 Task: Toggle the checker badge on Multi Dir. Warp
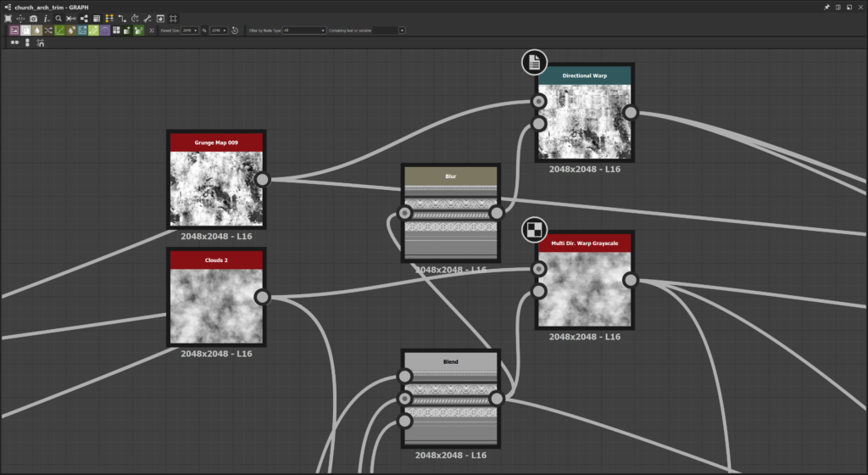534,230
